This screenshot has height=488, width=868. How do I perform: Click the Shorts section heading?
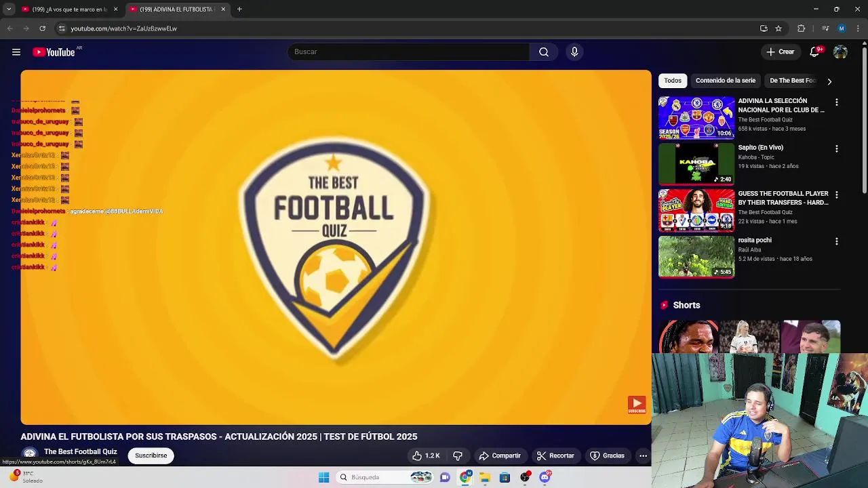686,305
